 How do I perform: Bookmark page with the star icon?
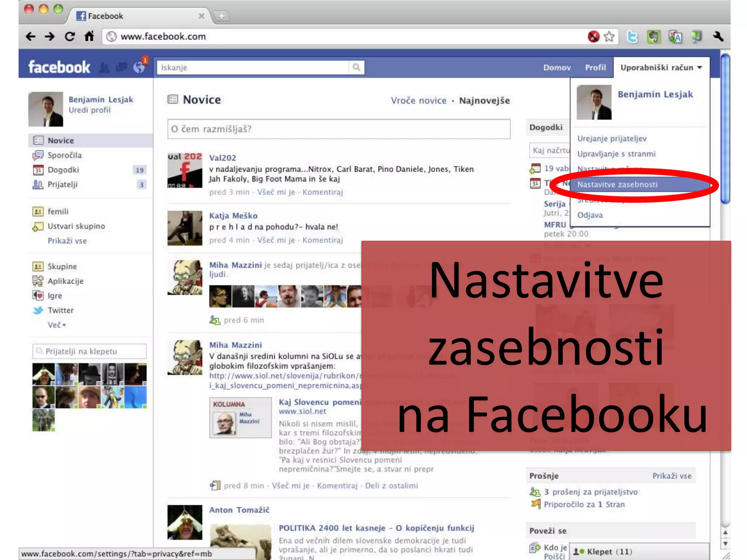coord(609,36)
